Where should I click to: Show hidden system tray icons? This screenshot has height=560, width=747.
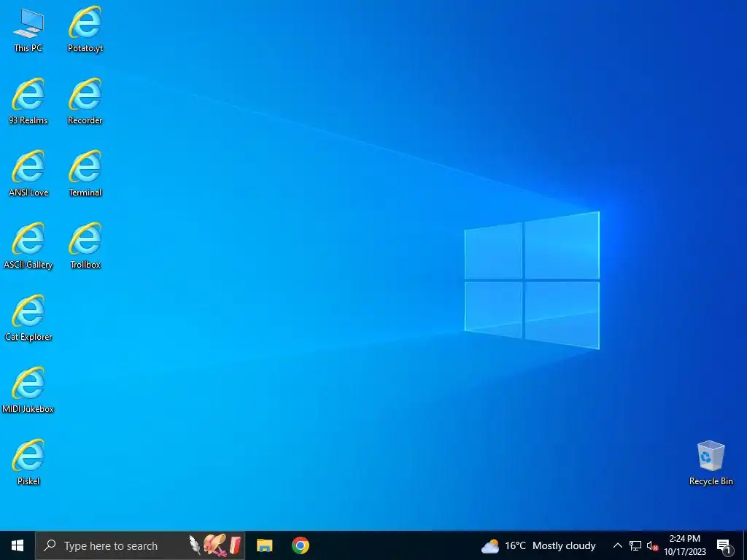tap(617, 545)
